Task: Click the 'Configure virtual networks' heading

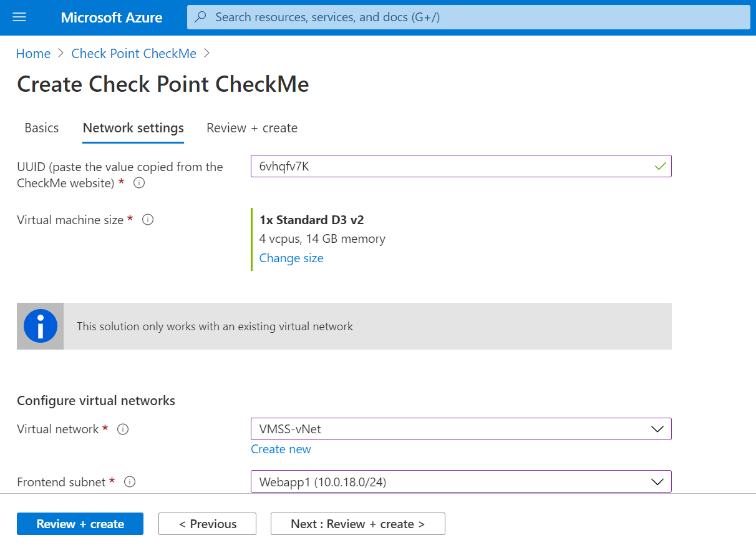Action: click(96, 401)
